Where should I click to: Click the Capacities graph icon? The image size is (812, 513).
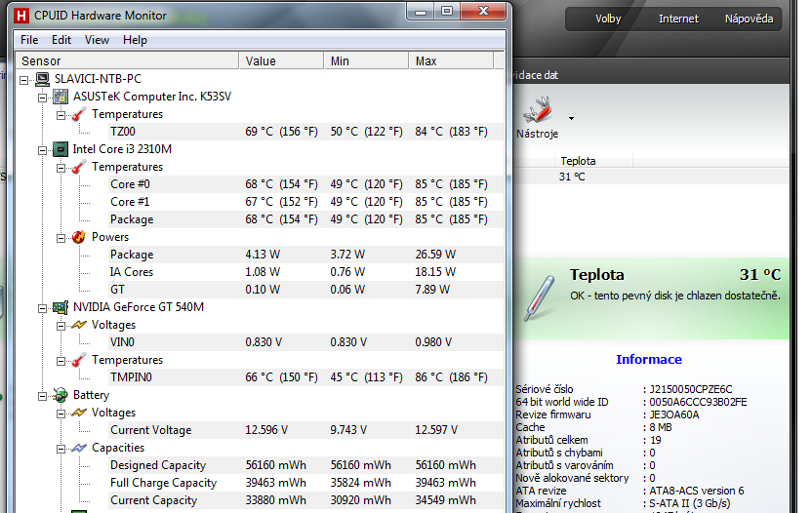[x=79, y=448]
